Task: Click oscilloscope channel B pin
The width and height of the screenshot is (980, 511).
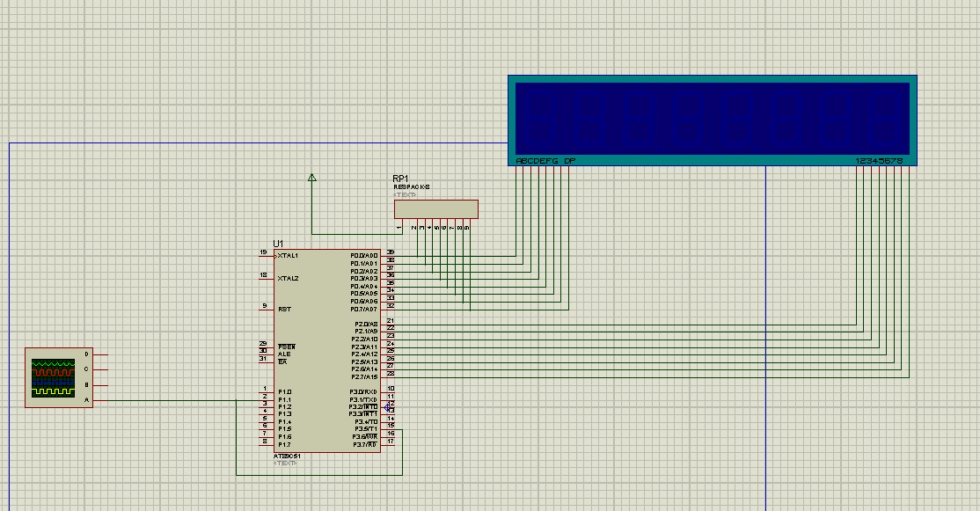Action: click(100, 385)
